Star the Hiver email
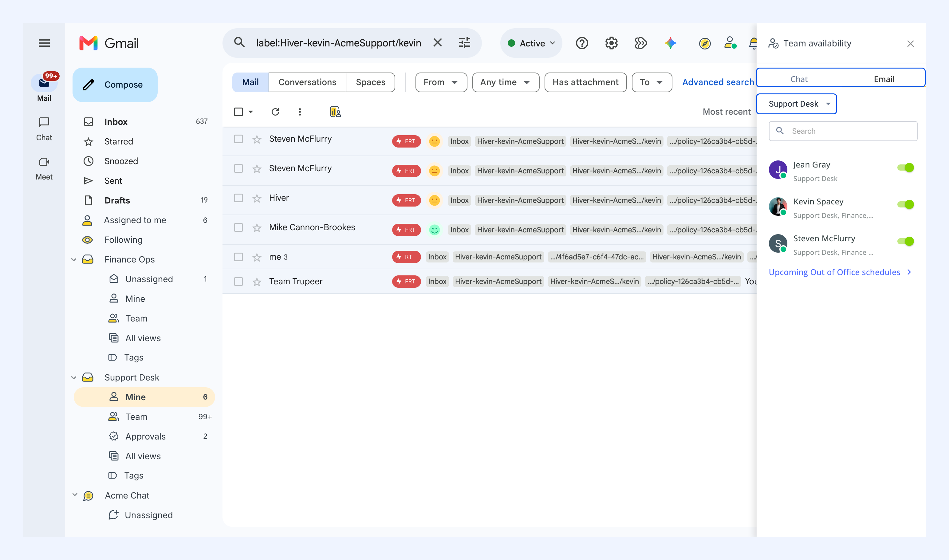The height and width of the screenshot is (560, 949). [257, 199]
